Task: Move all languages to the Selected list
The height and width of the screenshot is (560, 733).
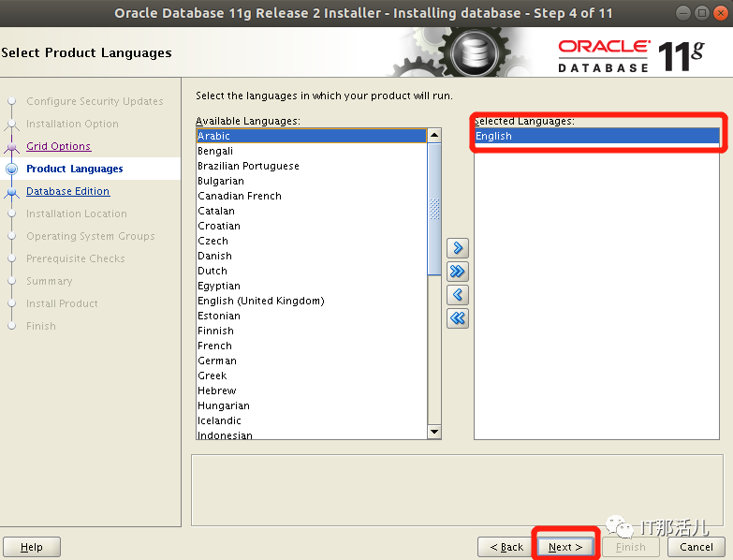Action: 458,272
